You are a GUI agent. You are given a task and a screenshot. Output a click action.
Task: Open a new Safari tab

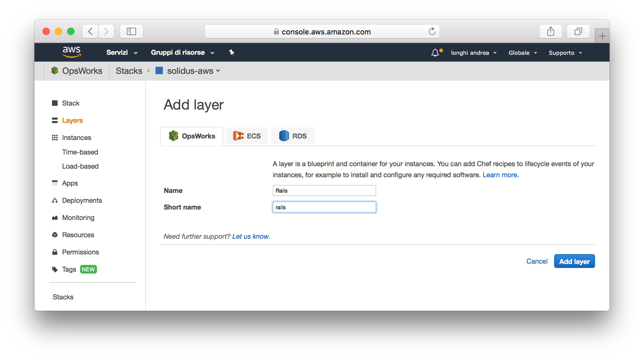tap(602, 36)
